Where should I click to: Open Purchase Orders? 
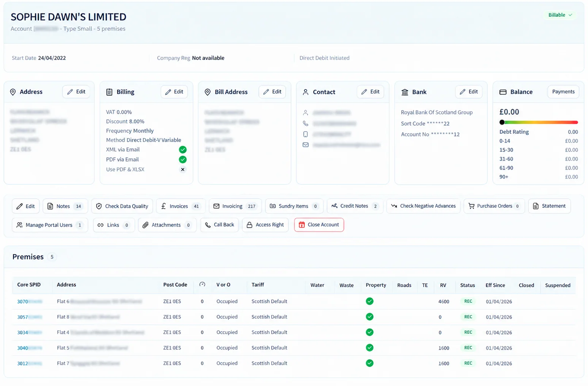pyautogui.click(x=494, y=206)
